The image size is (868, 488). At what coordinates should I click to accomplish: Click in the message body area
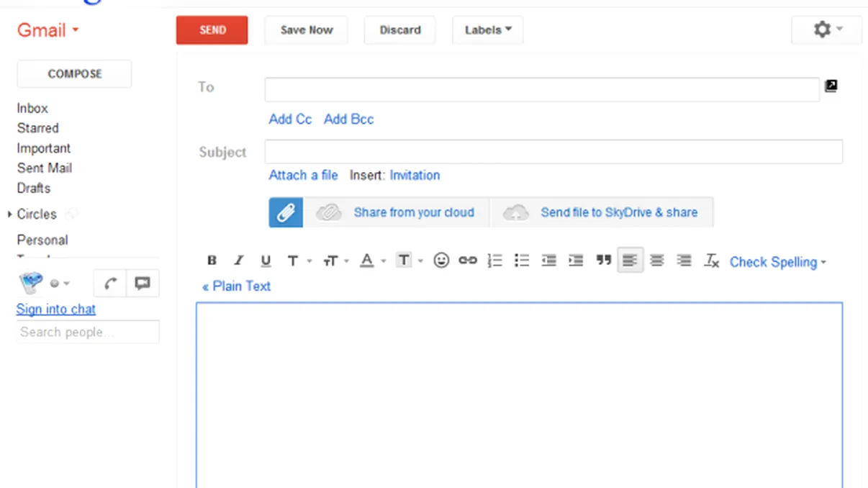pyautogui.click(x=519, y=395)
